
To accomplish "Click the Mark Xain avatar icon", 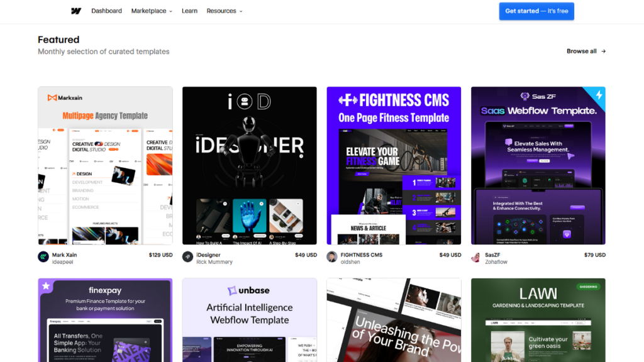I will tap(43, 257).
